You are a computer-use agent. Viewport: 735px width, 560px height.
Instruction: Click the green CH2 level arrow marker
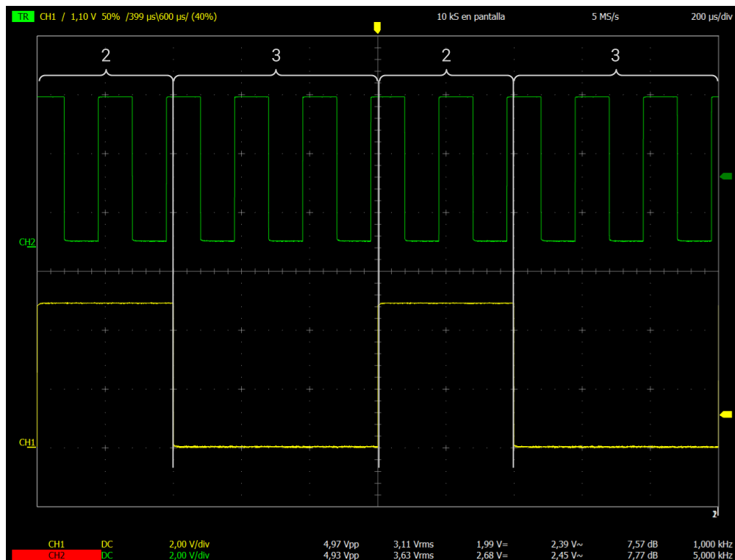tap(725, 176)
